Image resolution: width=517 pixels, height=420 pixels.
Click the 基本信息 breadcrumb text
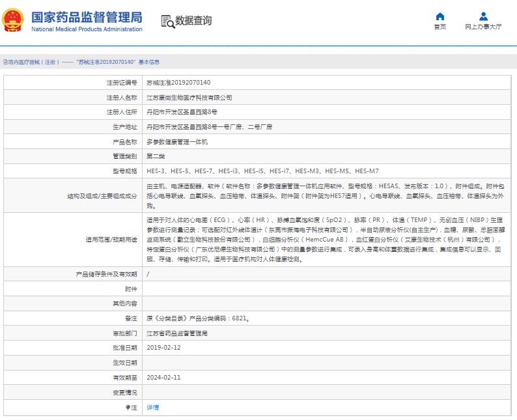(149, 62)
